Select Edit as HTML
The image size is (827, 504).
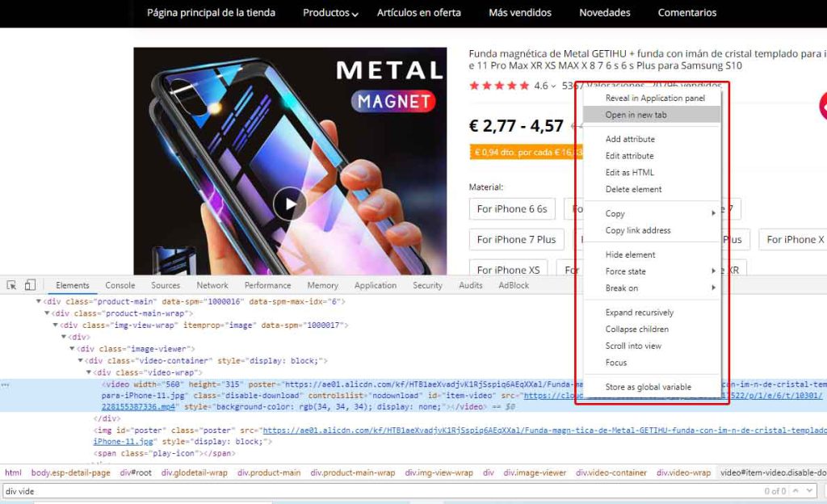pos(652,172)
